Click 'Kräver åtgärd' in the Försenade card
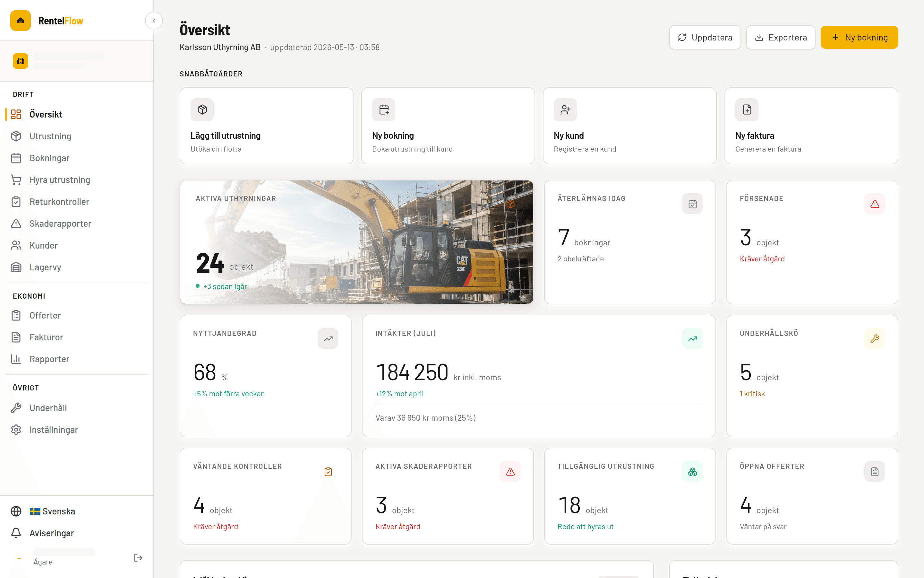Viewport: 924px width, 578px height. tap(762, 259)
